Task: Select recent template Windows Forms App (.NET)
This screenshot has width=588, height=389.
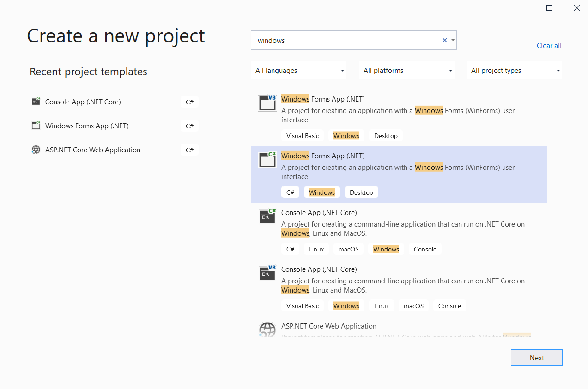Action: coord(87,126)
